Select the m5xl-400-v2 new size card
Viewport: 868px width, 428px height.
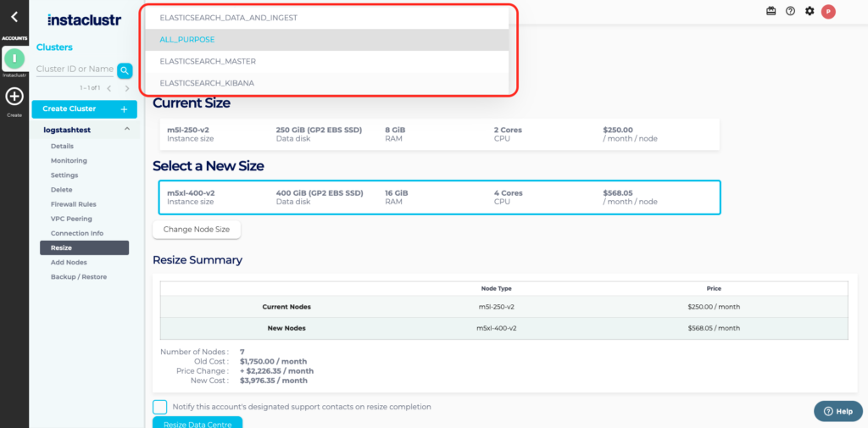coord(438,197)
